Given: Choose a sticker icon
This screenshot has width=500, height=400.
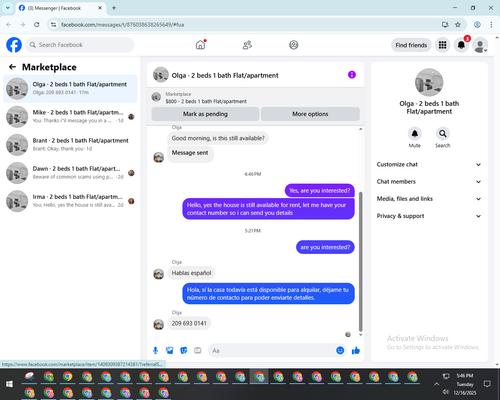Looking at the screenshot, I should click(184, 350).
